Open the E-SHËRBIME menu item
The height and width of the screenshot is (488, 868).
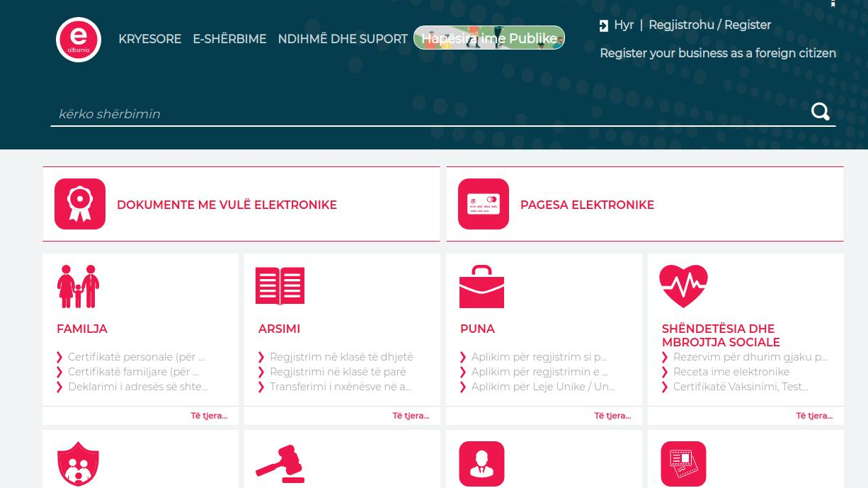tap(229, 39)
